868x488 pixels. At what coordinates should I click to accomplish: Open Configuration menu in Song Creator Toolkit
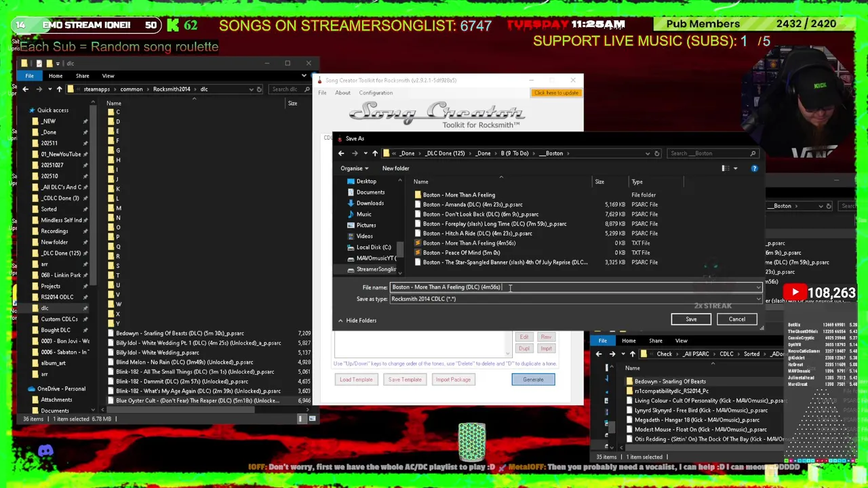376,93
